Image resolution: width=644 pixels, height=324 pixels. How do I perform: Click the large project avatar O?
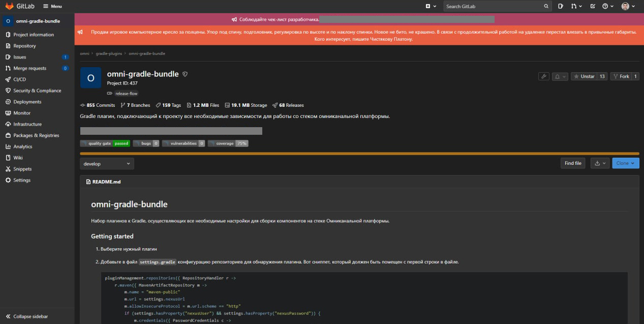(x=90, y=78)
